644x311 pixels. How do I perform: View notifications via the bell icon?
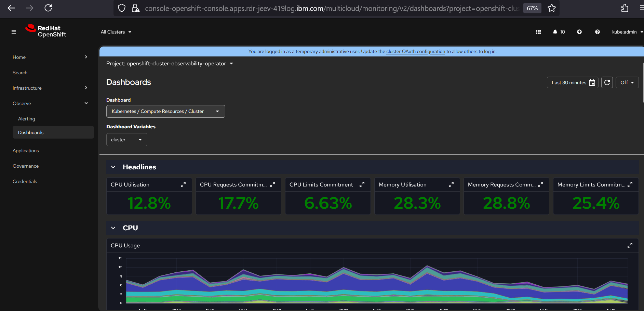555,32
